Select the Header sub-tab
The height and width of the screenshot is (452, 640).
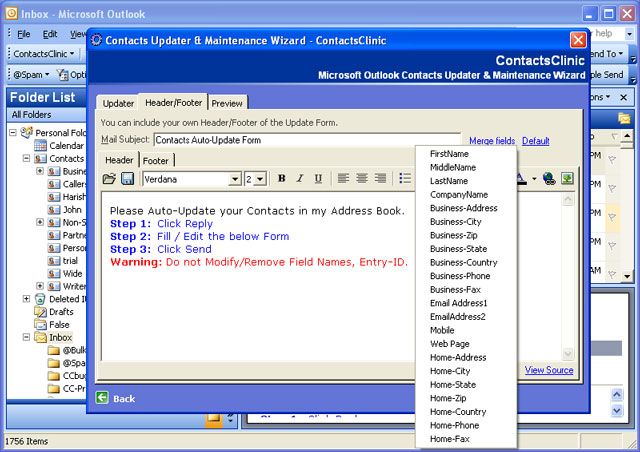pyautogui.click(x=119, y=160)
